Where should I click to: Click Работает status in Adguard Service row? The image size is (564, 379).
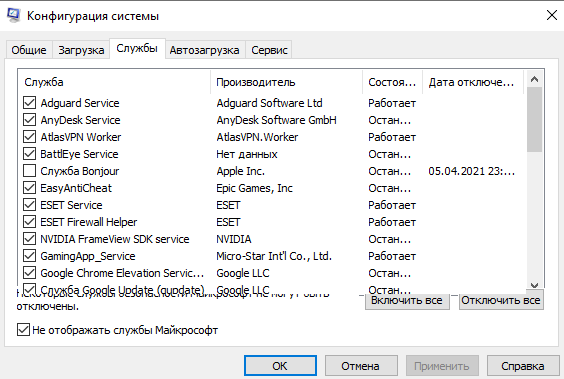pos(392,103)
